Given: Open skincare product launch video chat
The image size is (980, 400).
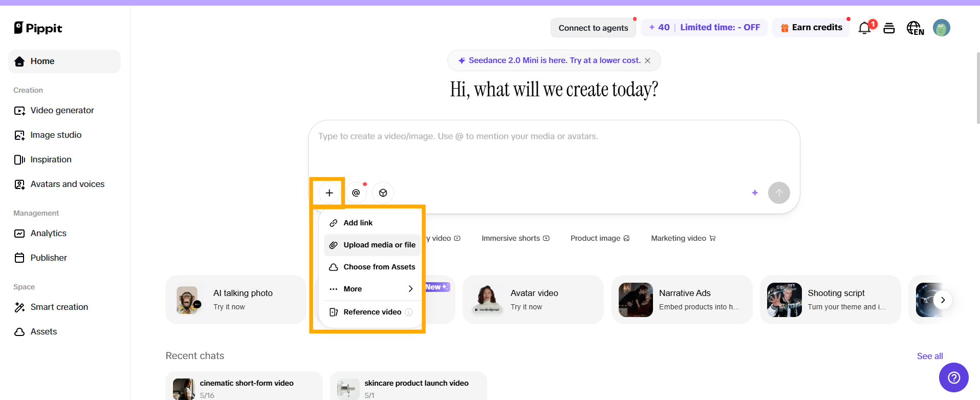Looking at the screenshot, I should click(x=408, y=386).
